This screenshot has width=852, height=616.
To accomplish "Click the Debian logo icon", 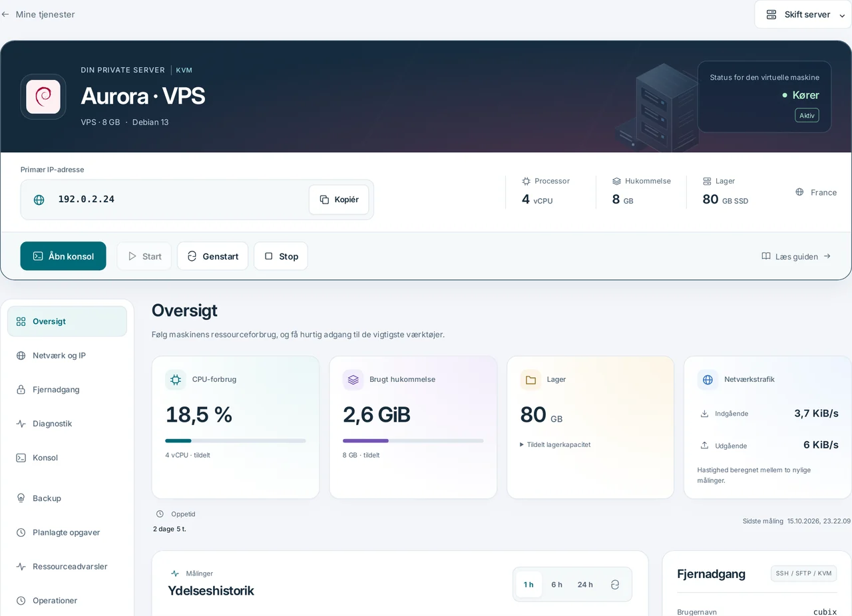I will point(43,96).
